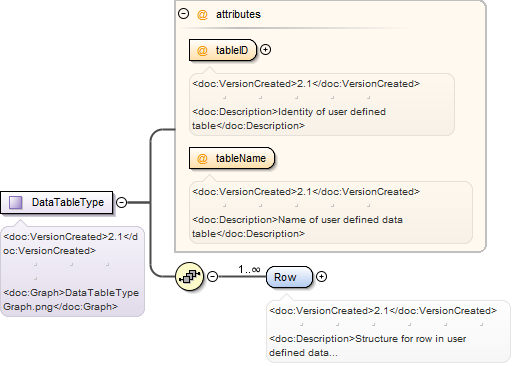Screen dimensions: 518x366
Task: Collapse the sequence compositor branch
Action: pyautogui.click(x=212, y=276)
